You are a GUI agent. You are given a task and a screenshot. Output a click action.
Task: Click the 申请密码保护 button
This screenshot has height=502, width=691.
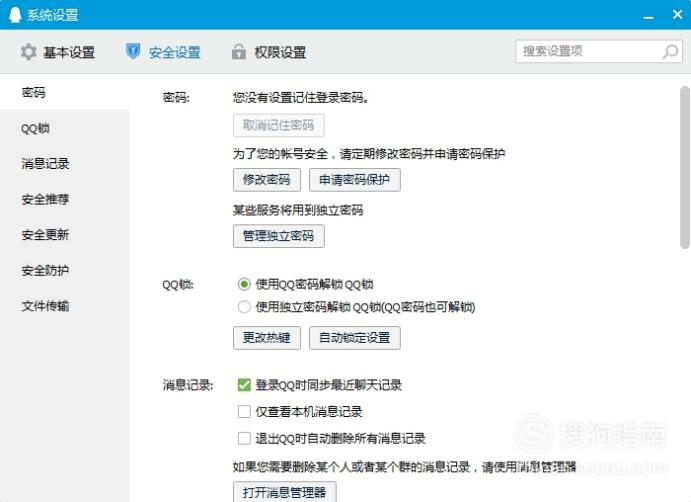point(355,180)
